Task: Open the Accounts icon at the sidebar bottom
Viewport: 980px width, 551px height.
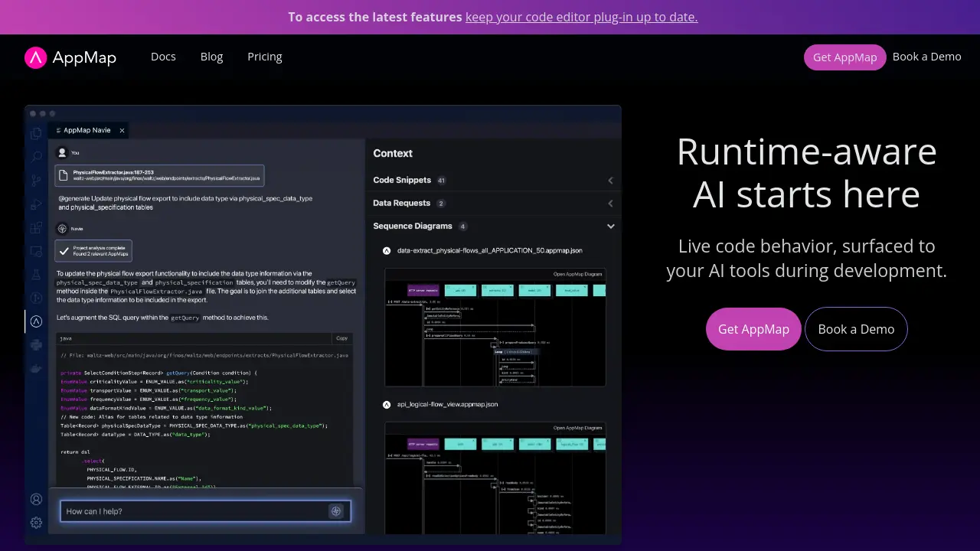Action: 36,499
